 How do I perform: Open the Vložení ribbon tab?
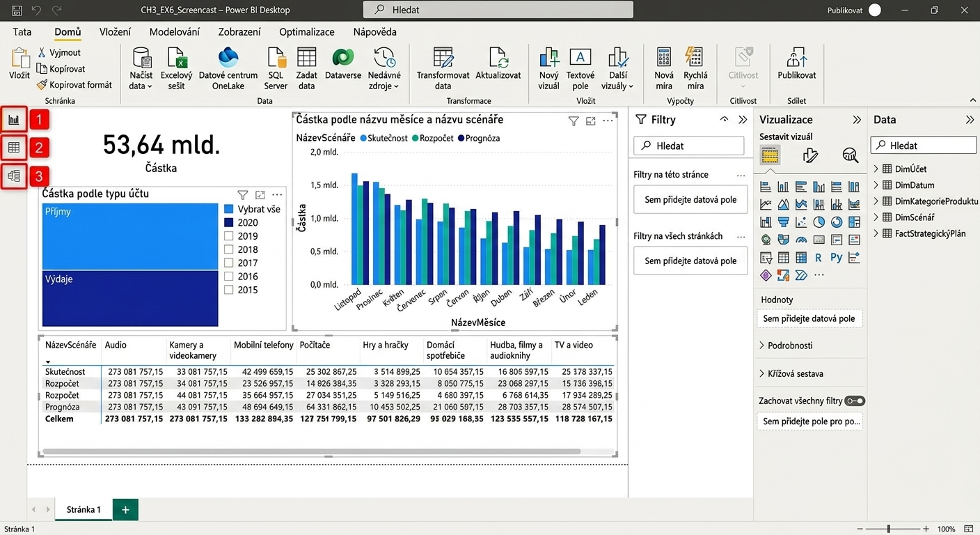(x=116, y=32)
